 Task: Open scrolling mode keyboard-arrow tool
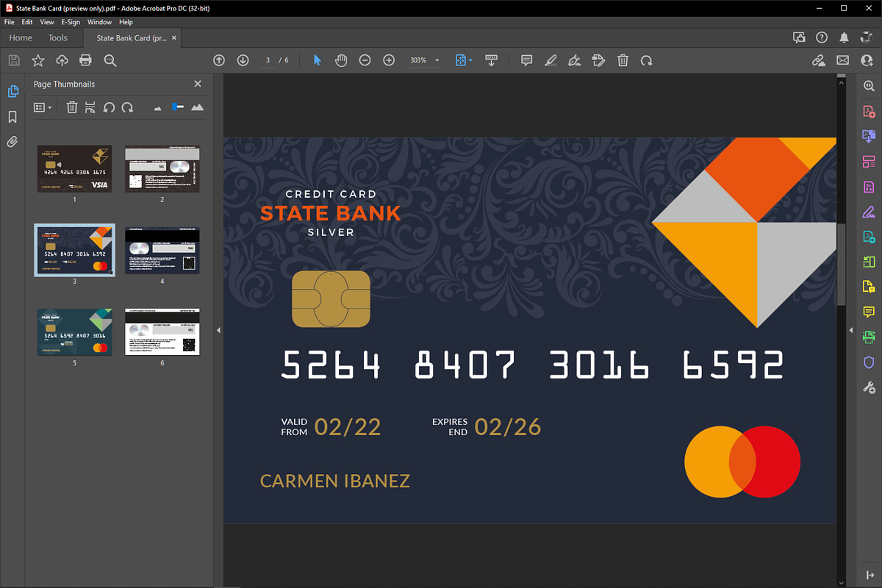coord(492,60)
